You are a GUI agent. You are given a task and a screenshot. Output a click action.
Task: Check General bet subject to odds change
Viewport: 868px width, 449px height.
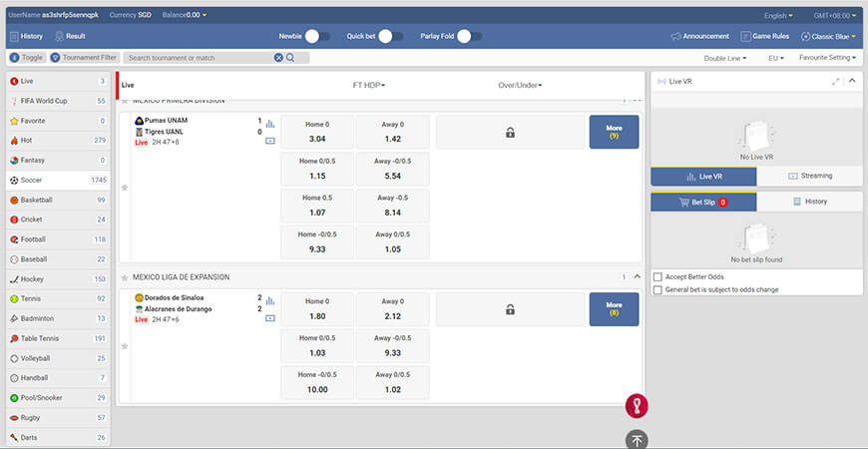pyautogui.click(x=657, y=289)
